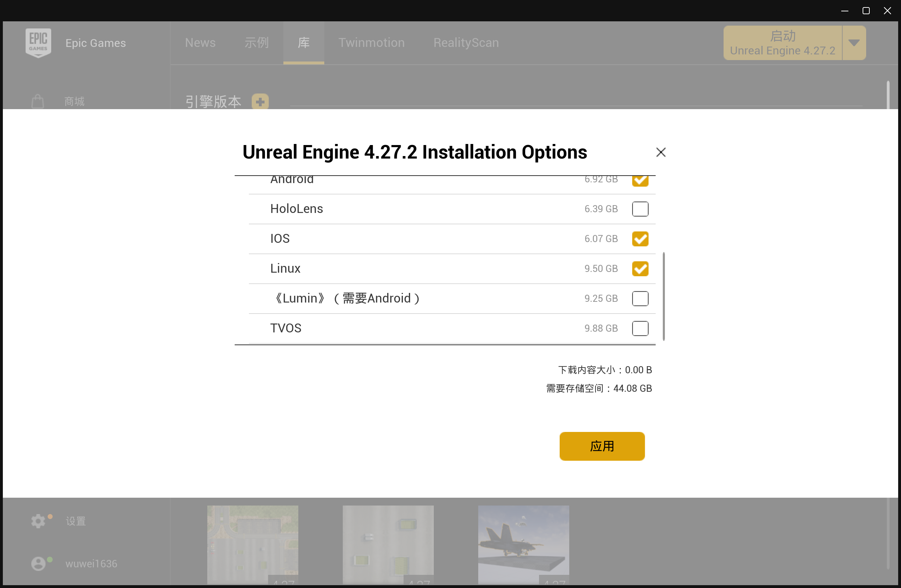The image size is (901, 588).
Task: Open the Twinmotion tab
Action: tap(371, 43)
